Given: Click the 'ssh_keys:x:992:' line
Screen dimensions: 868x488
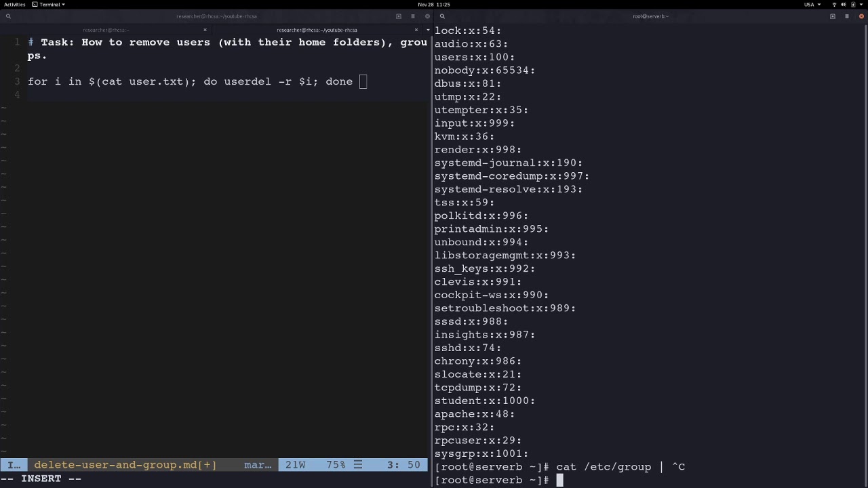Looking at the screenshot, I should [x=485, y=268].
